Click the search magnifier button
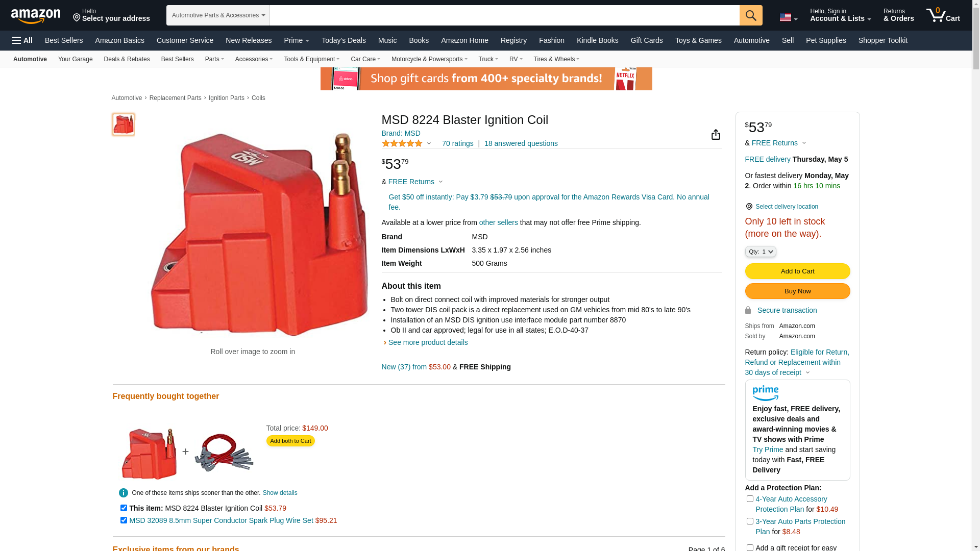980x551 pixels. tap(751, 15)
